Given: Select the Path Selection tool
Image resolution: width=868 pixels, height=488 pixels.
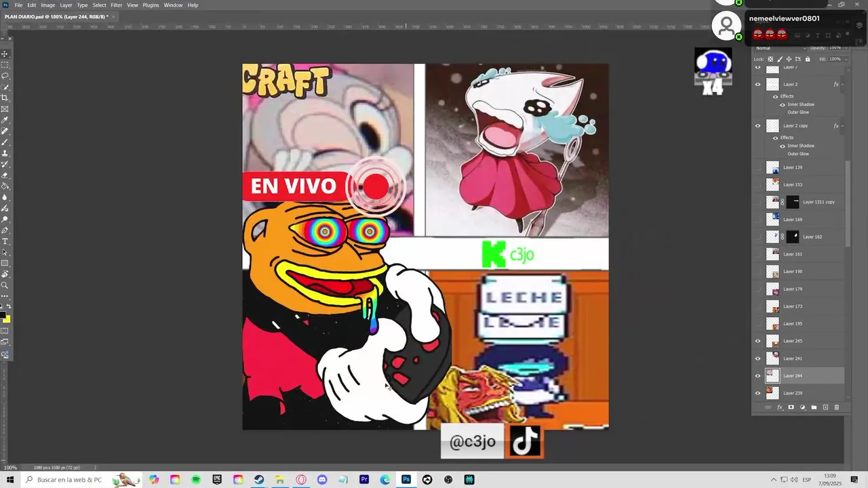Looking at the screenshot, I should [x=5, y=252].
